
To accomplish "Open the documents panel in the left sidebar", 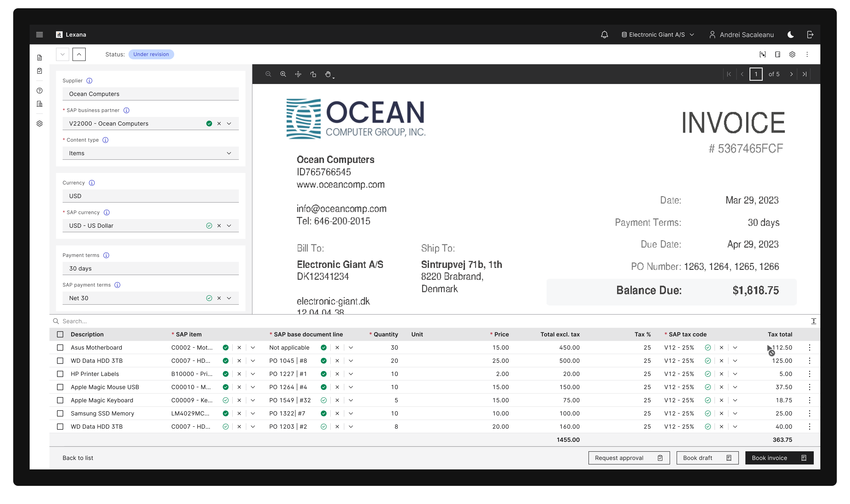I will click(x=40, y=58).
